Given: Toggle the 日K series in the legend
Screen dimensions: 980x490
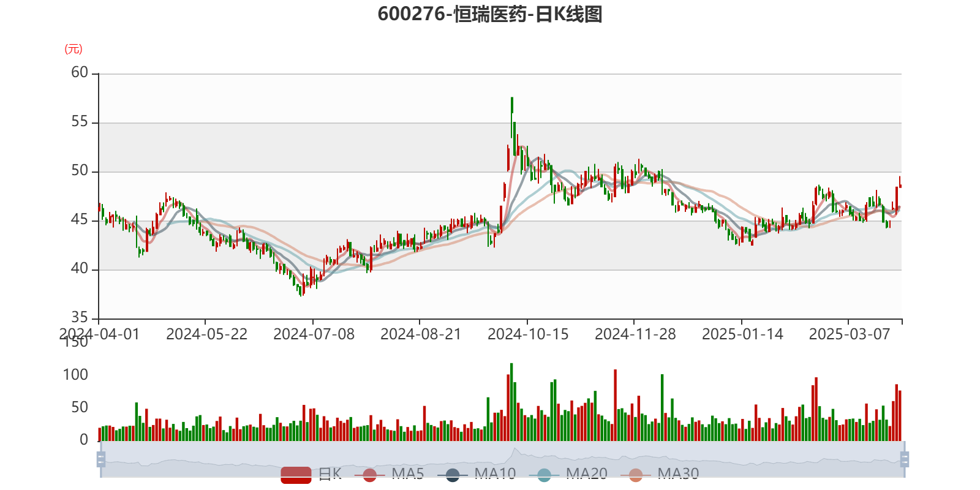Looking at the screenshot, I should (x=311, y=474).
